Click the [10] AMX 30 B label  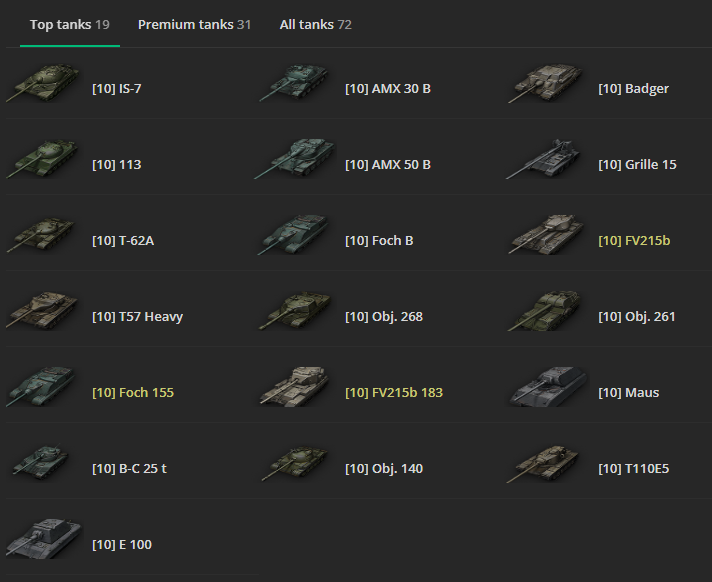point(388,89)
